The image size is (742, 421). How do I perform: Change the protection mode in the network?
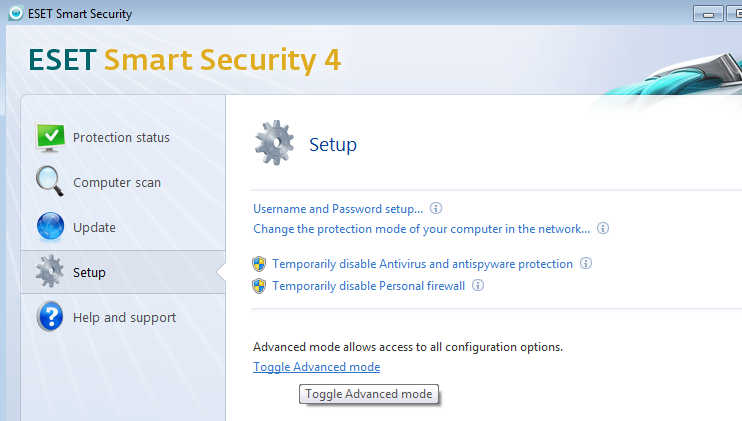(x=422, y=229)
